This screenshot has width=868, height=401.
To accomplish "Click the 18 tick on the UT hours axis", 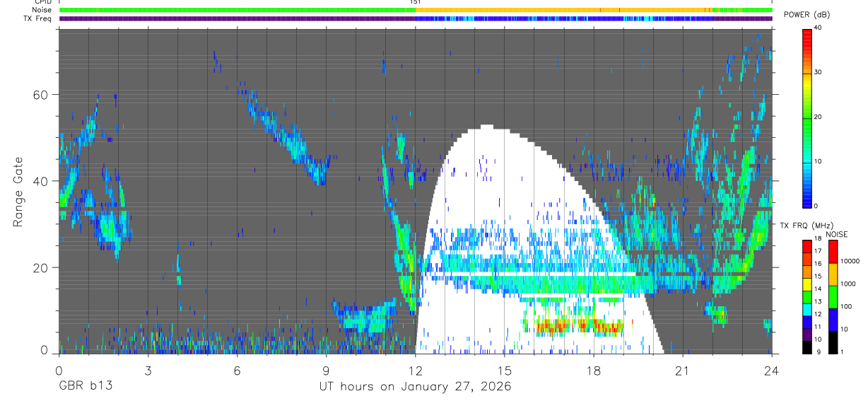I will tap(594, 371).
